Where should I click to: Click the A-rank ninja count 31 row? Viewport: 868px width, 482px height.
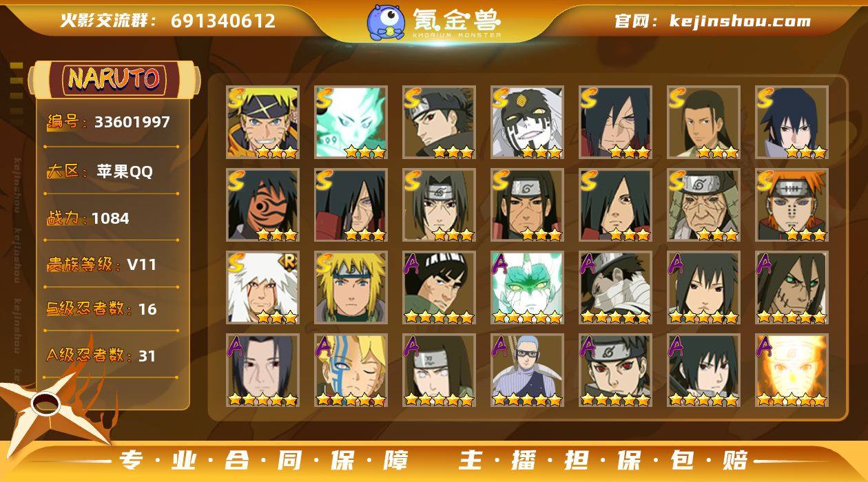click(x=110, y=356)
